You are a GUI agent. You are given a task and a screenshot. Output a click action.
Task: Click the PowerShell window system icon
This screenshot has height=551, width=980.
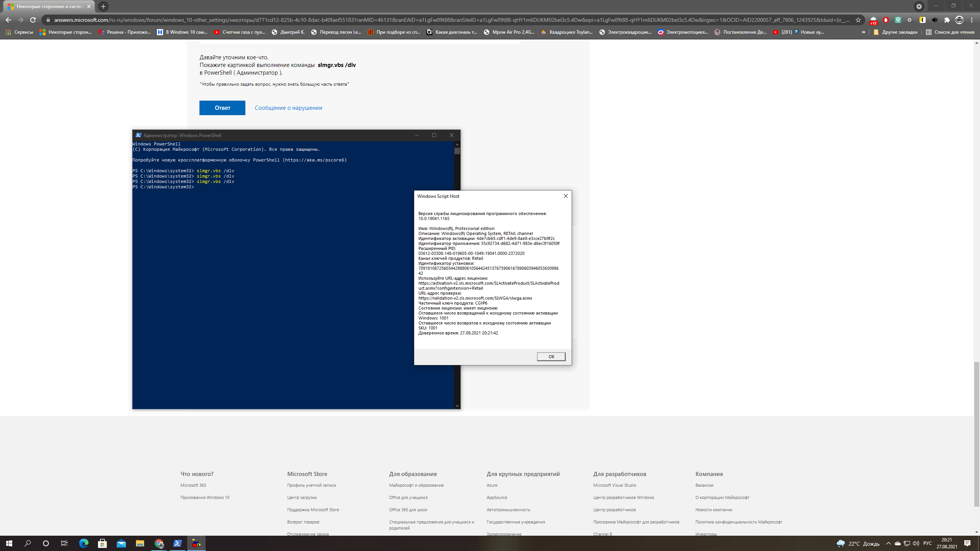[x=138, y=135]
